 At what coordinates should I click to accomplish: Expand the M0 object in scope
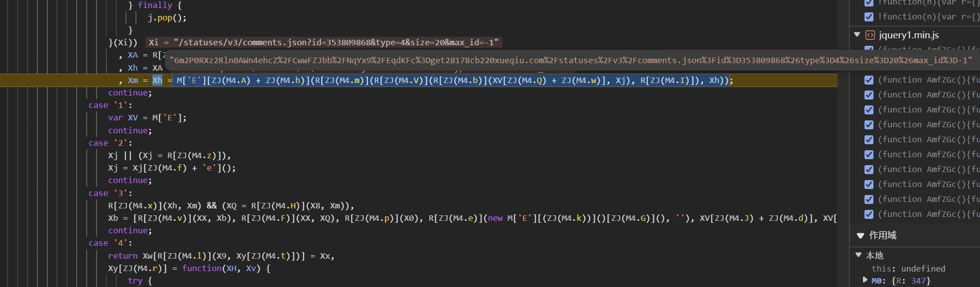865,280
